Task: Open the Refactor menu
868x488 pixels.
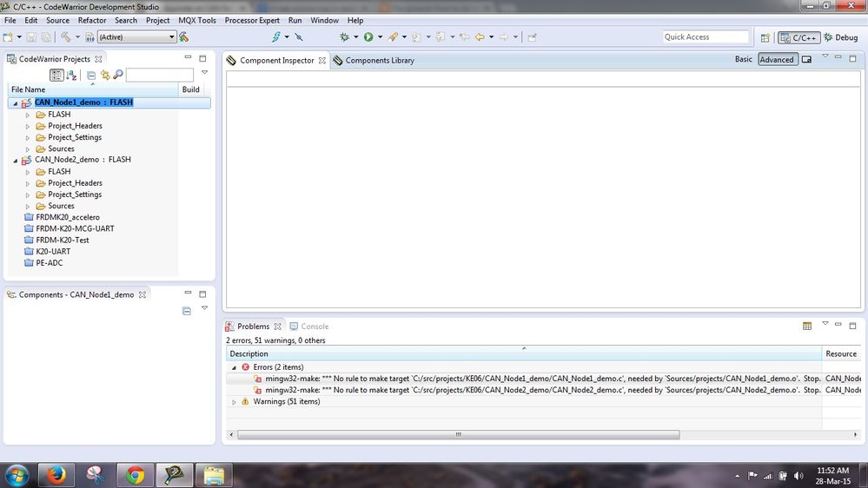Action: 92,21
